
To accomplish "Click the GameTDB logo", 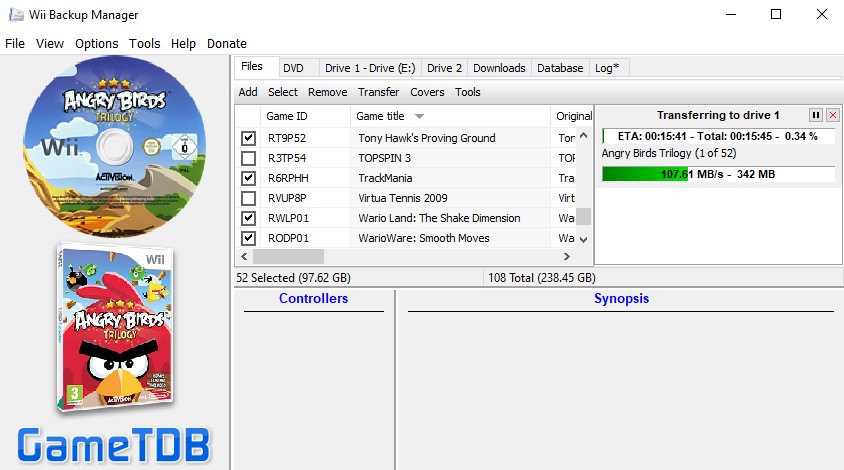I will click(x=114, y=445).
